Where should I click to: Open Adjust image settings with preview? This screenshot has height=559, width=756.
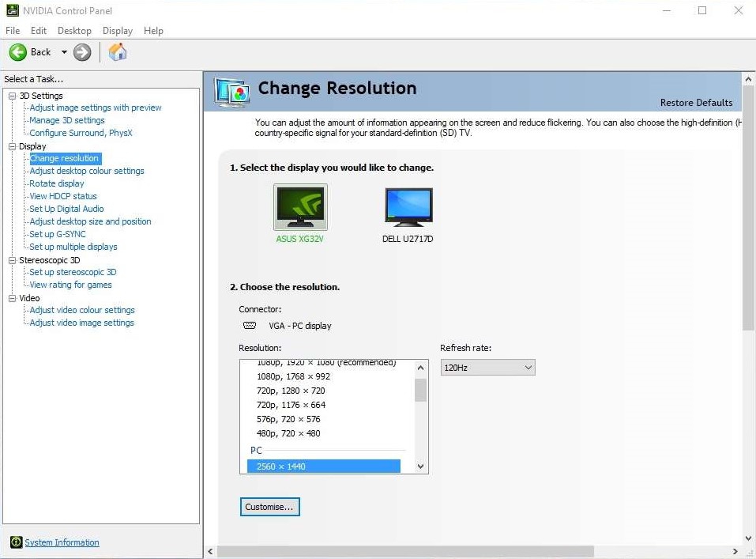pos(96,108)
